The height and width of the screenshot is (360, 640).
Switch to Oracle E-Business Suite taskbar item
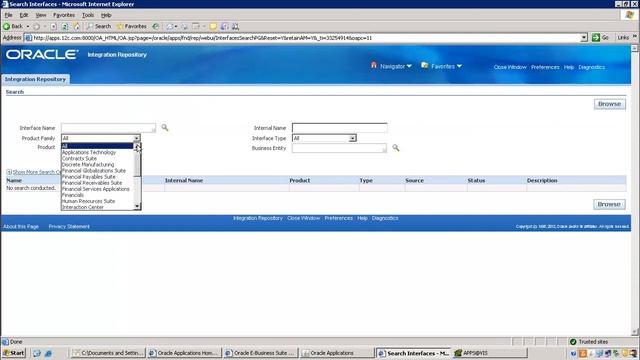click(260, 353)
